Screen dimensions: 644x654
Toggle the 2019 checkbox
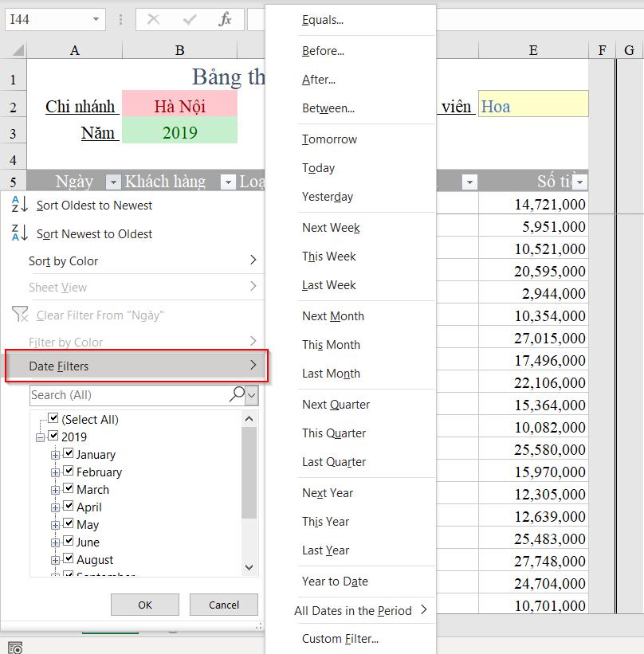(x=53, y=437)
